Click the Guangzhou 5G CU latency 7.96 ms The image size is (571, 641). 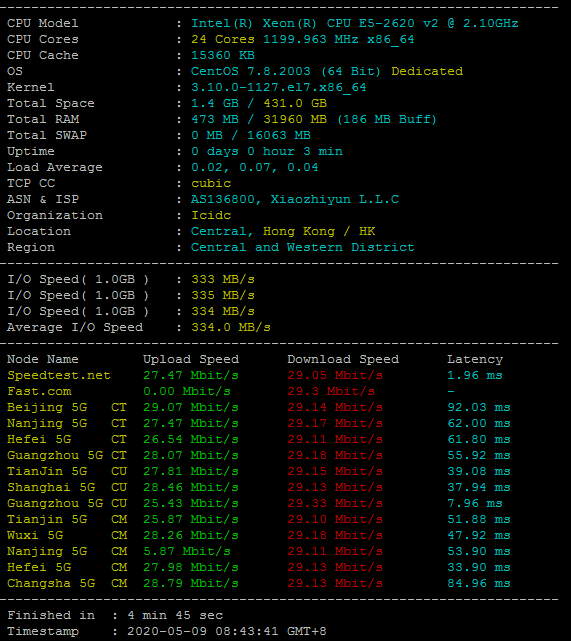(475, 503)
